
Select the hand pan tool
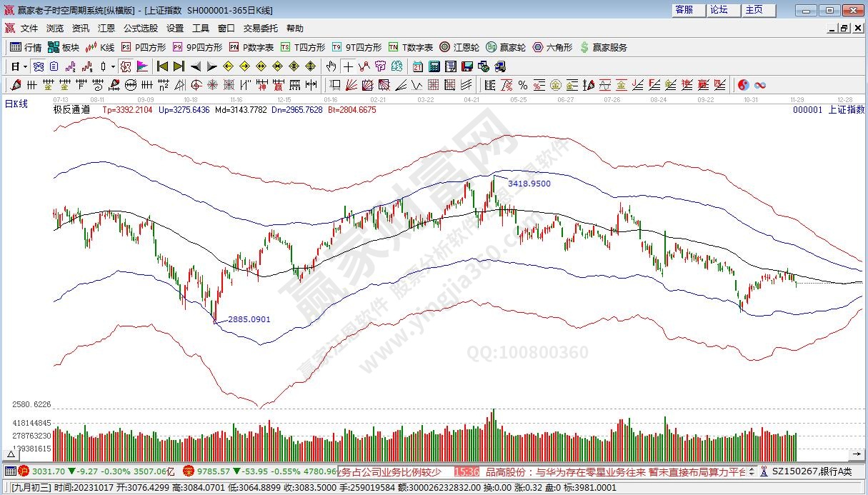pos(331,66)
